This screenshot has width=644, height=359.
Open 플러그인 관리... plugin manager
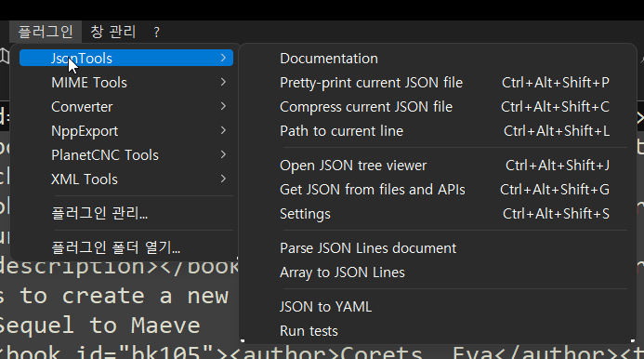point(126,213)
